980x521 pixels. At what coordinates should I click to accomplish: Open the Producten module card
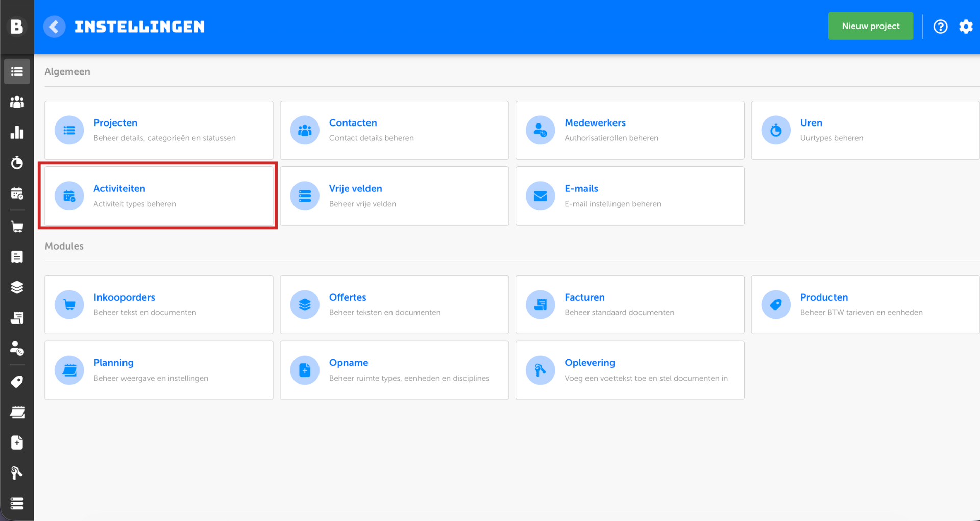[865, 305]
